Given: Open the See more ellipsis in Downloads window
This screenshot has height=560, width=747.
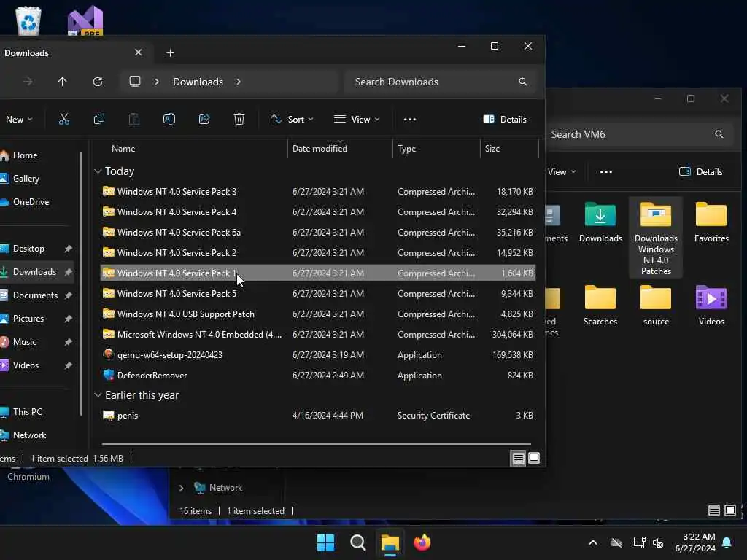Looking at the screenshot, I should tap(410, 119).
